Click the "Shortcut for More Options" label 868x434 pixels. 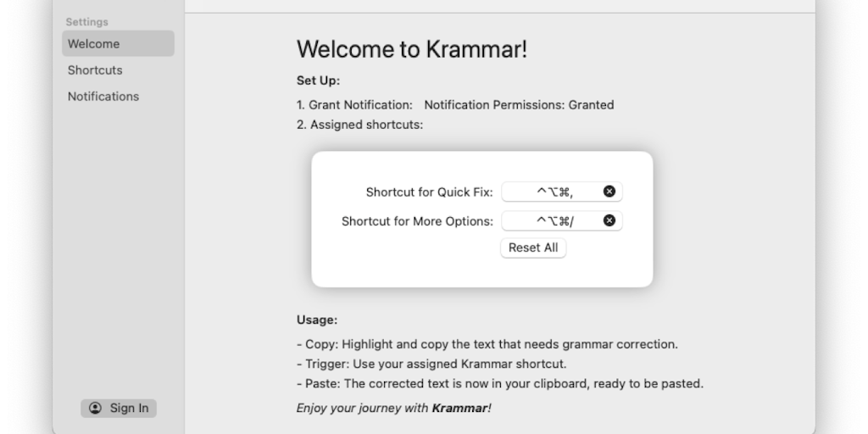click(x=417, y=221)
